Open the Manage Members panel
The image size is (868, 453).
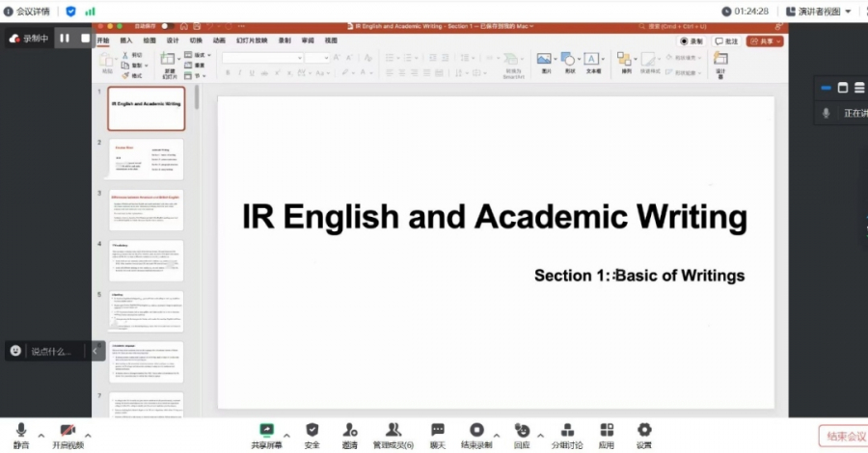coord(393,430)
